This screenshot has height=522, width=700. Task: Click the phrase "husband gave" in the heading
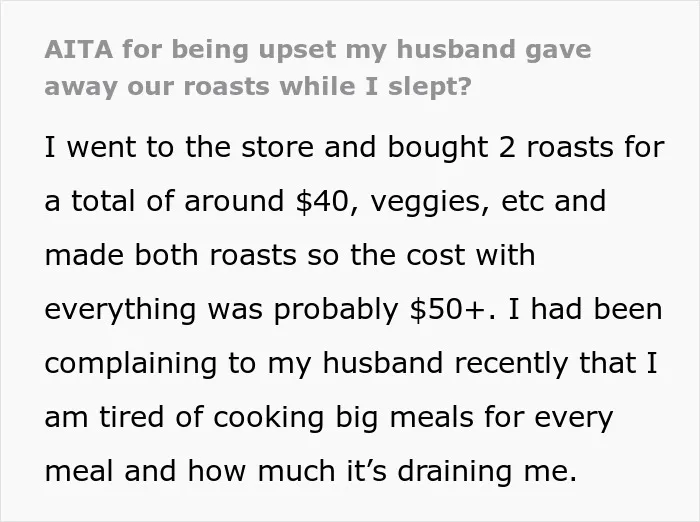point(494,50)
